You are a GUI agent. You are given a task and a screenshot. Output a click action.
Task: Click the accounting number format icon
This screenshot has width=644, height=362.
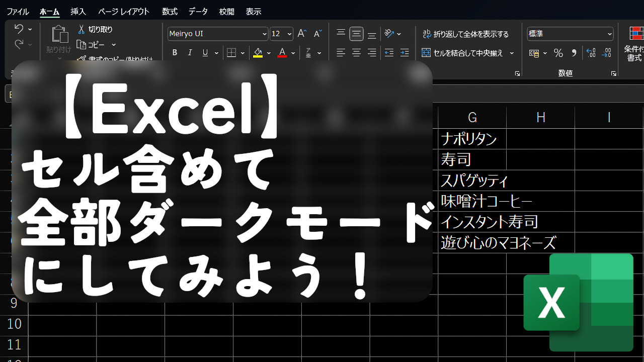click(x=534, y=53)
